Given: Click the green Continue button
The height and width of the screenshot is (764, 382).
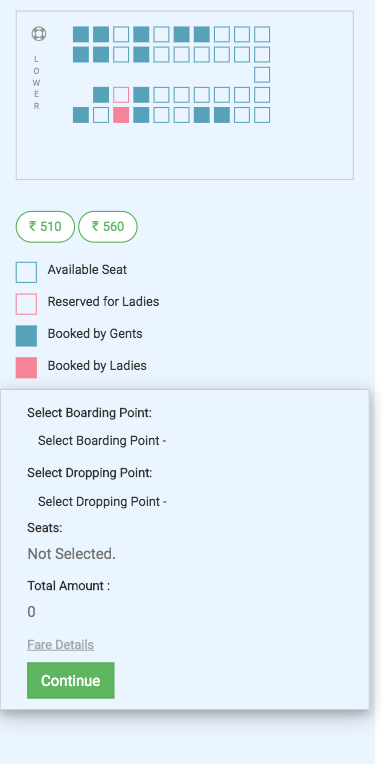Looking at the screenshot, I should (x=71, y=680).
